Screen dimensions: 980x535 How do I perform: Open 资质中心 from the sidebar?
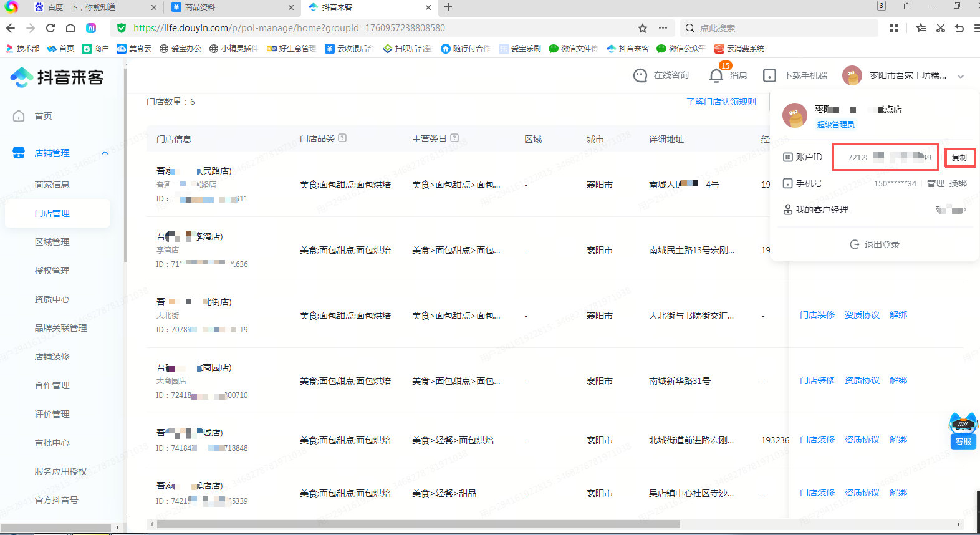pos(52,299)
